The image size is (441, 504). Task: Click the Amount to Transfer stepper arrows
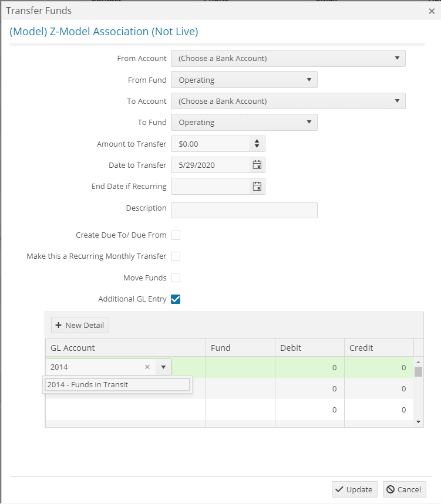click(x=257, y=144)
